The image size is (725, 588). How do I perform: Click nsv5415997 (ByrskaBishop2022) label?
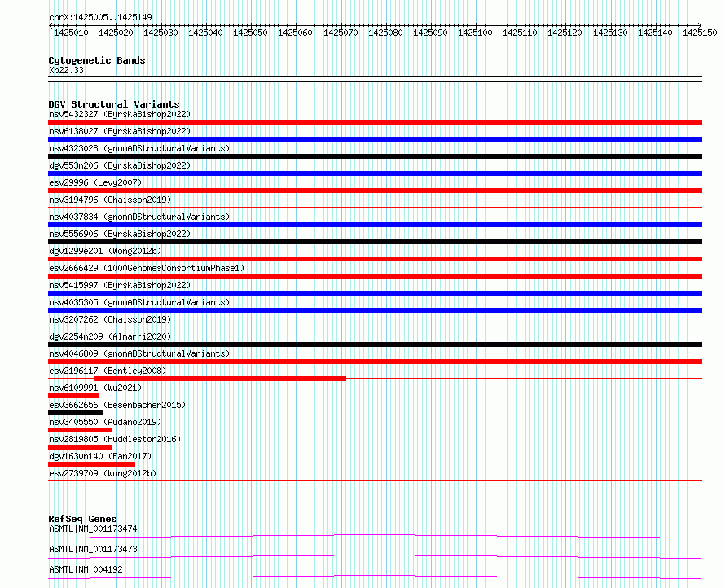(120, 285)
